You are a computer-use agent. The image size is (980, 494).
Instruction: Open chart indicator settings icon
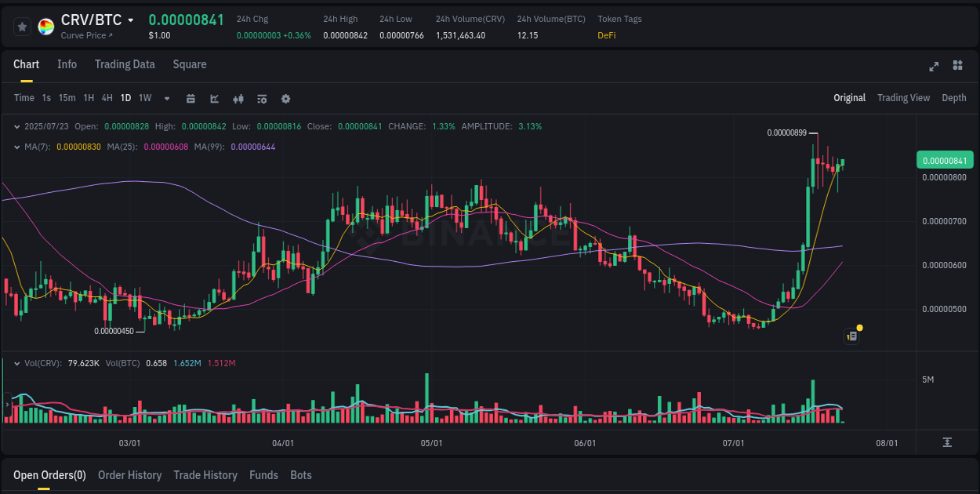pos(262,99)
